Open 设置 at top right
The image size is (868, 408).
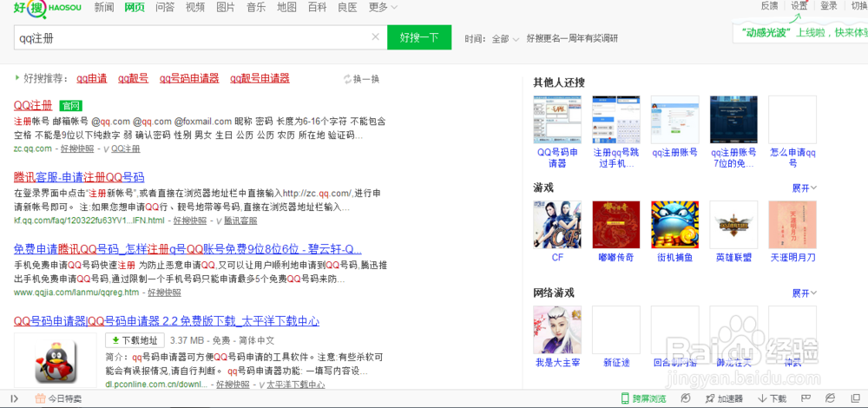click(799, 6)
